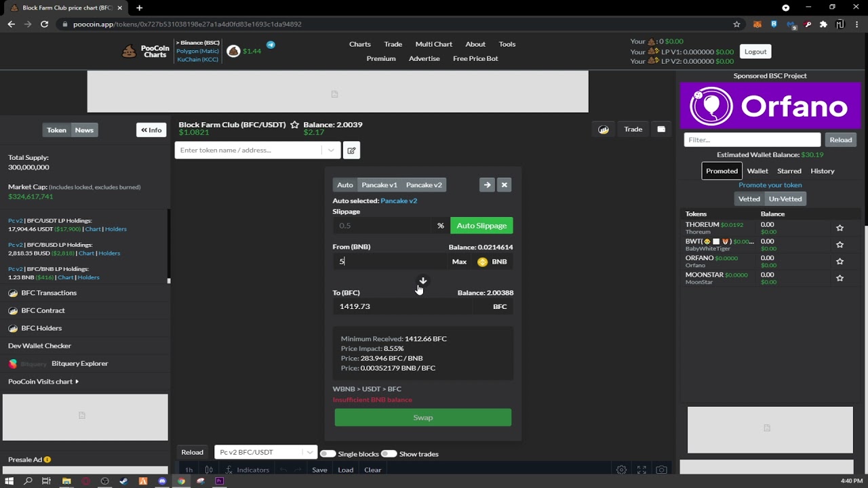Click the Auto Slippage button
Image resolution: width=868 pixels, height=488 pixels.
pos(481,226)
